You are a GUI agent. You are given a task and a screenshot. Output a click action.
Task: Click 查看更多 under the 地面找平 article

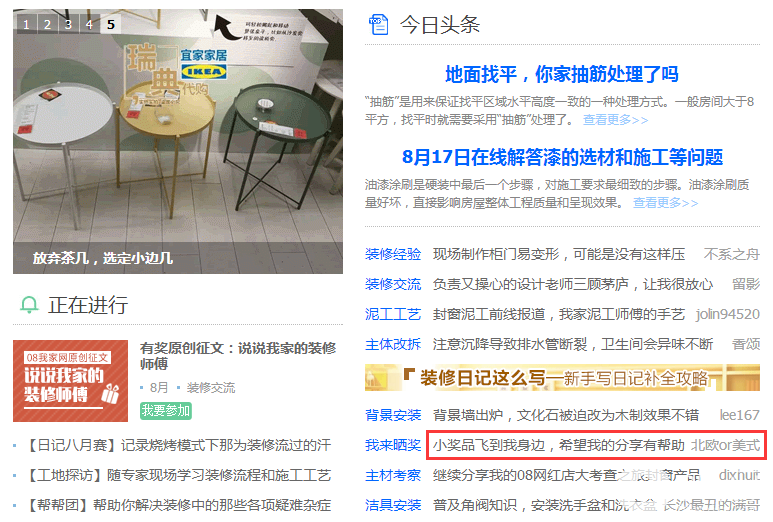coord(615,120)
